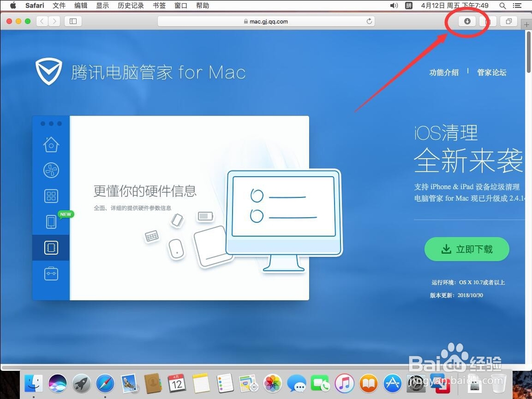Open App Store from the Dock
Screen dimensions: 532x399
click(x=392, y=384)
